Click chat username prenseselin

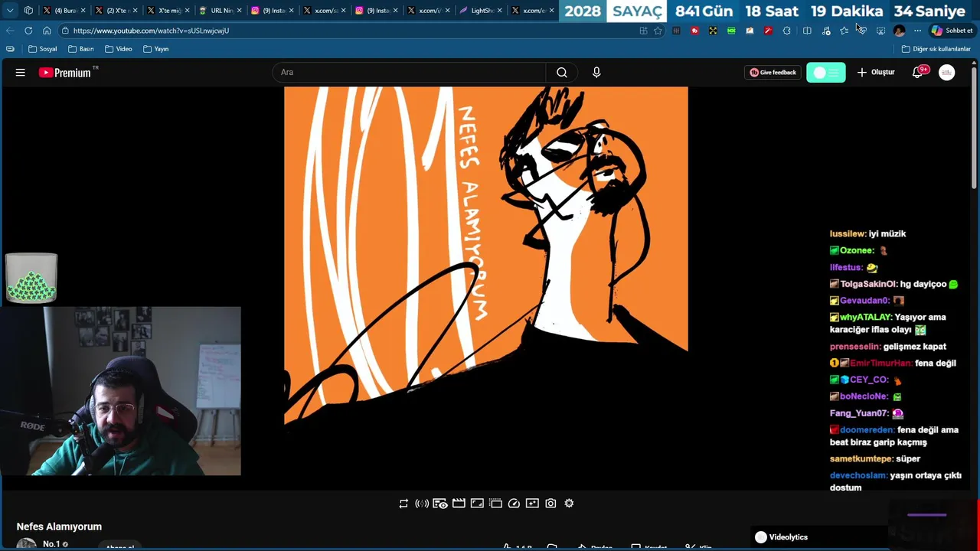pyautogui.click(x=855, y=347)
